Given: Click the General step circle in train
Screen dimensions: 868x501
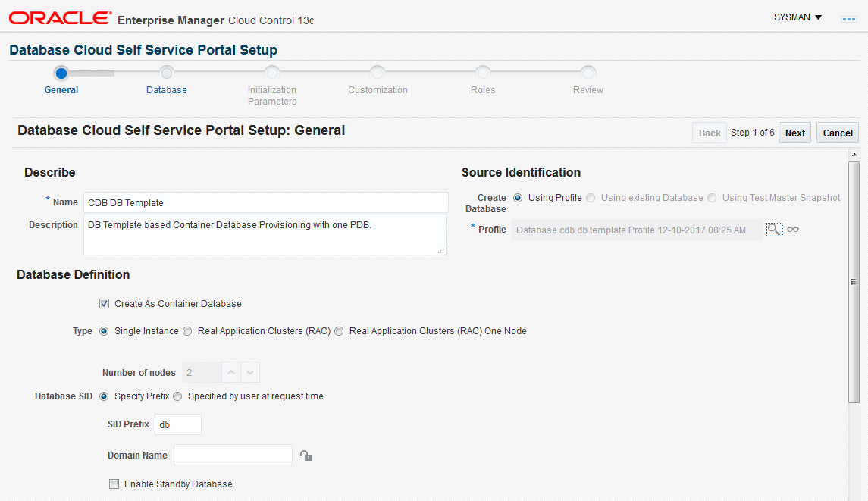Looking at the screenshot, I should pos(61,73).
